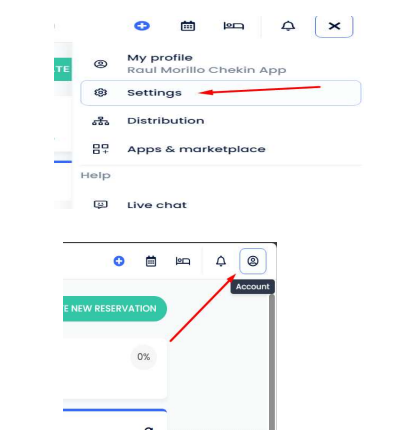Select Settings from the account menu
407x437 pixels.
pyautogui.click(x=221, y=93)
